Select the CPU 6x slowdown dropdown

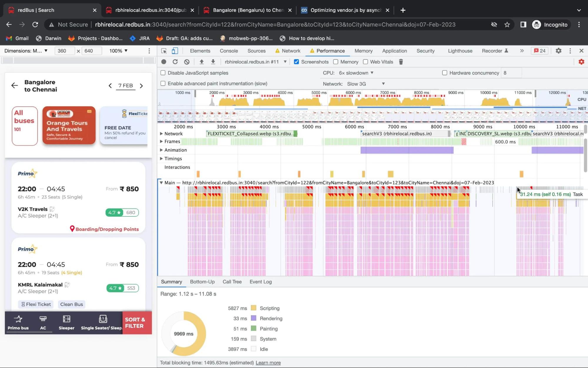click(356, 72)
